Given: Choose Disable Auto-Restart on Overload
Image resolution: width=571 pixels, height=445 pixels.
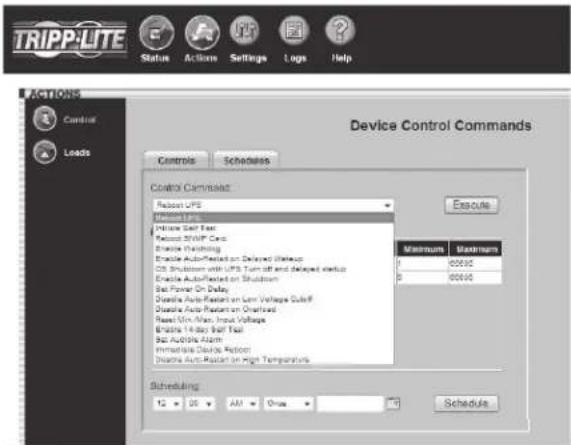Looking at the screenshot, I should (273, 310).
